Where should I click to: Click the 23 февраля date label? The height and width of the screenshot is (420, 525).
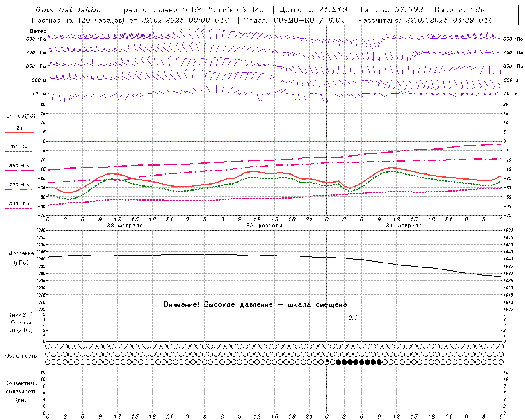tap(264, 226)
